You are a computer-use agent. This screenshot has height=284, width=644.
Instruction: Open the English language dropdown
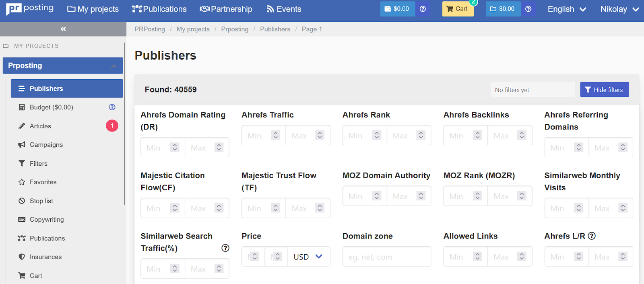[566, 9]
